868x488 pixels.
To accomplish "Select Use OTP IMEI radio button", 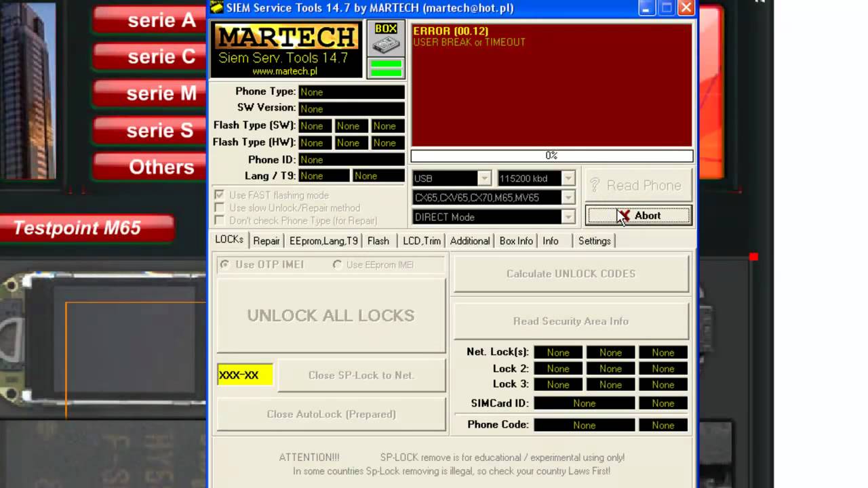I will click(x=224, y=264).
